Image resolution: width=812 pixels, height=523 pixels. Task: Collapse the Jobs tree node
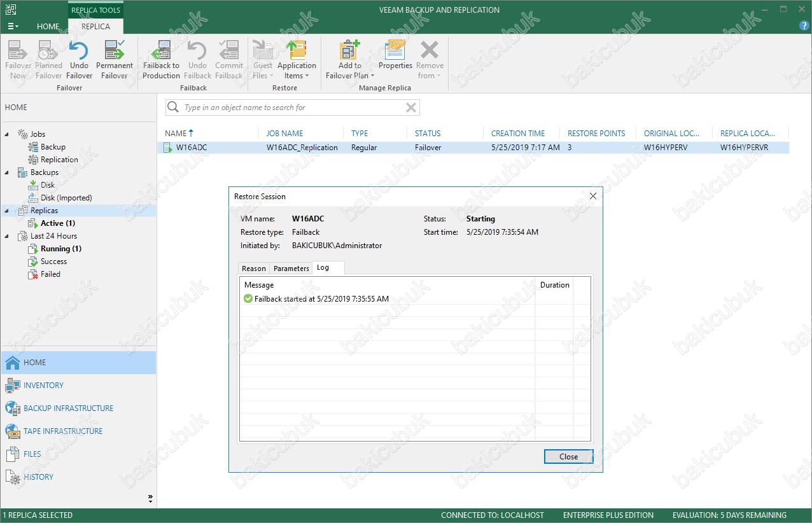(x=7, y=134)
